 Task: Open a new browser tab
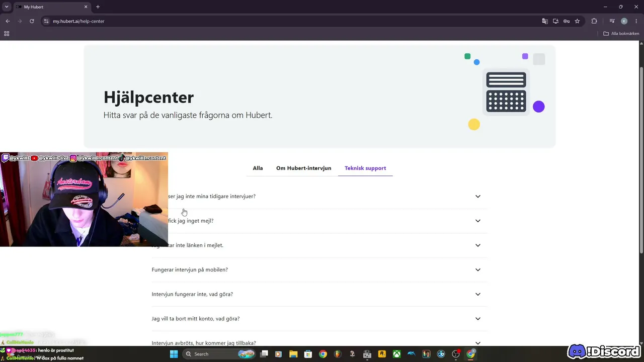pyautogui.click(x=98, y=7)
